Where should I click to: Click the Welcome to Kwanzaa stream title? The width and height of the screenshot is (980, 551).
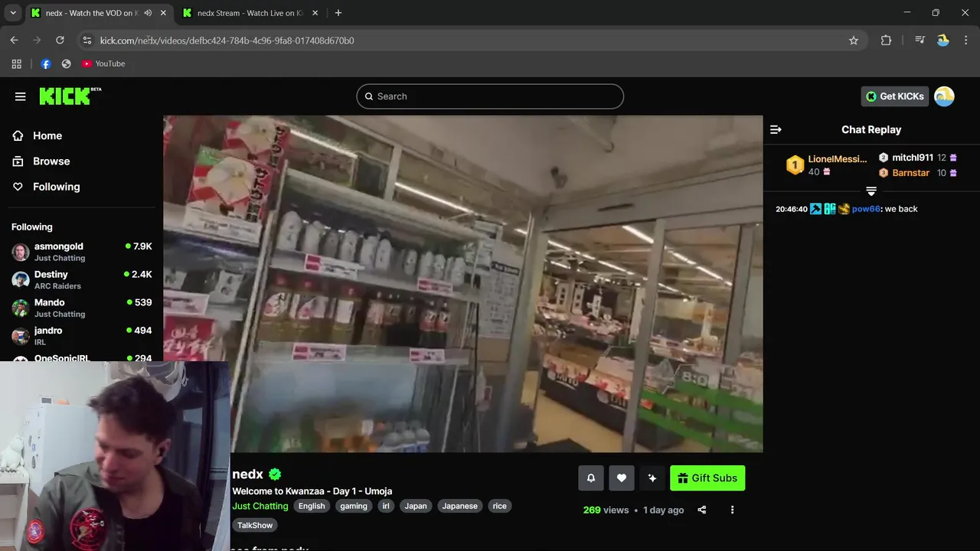tap(312, 491)
